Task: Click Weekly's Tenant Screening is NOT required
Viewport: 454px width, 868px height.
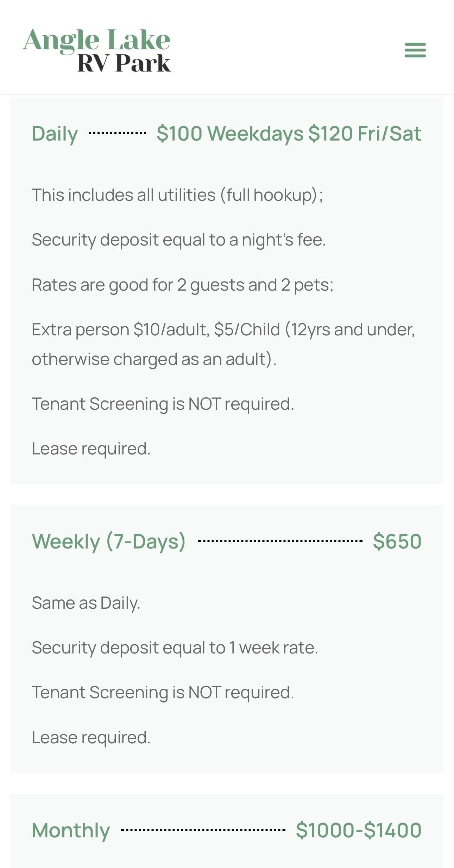Action: pyautogui.click(x=163, y=692)
